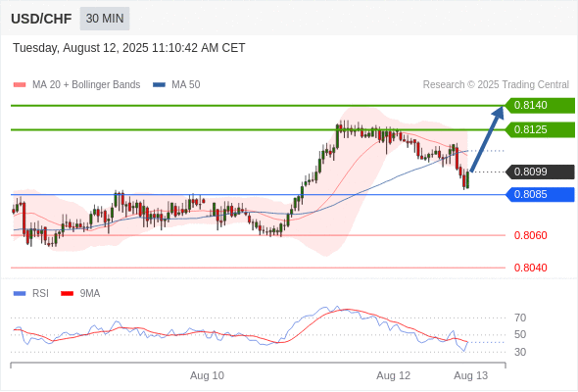Click the Aug 10 date axis label
578x392 pixels.
coord(207,375)
